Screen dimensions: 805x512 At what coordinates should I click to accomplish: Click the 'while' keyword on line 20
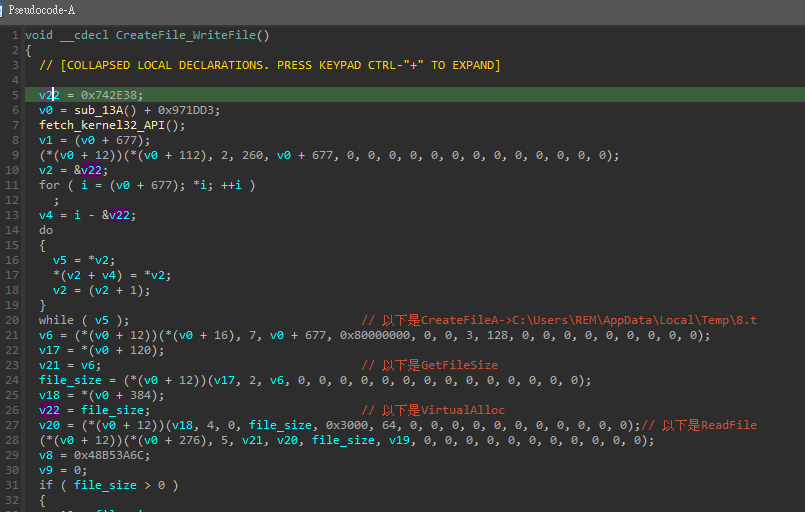(x=56, y=320)
